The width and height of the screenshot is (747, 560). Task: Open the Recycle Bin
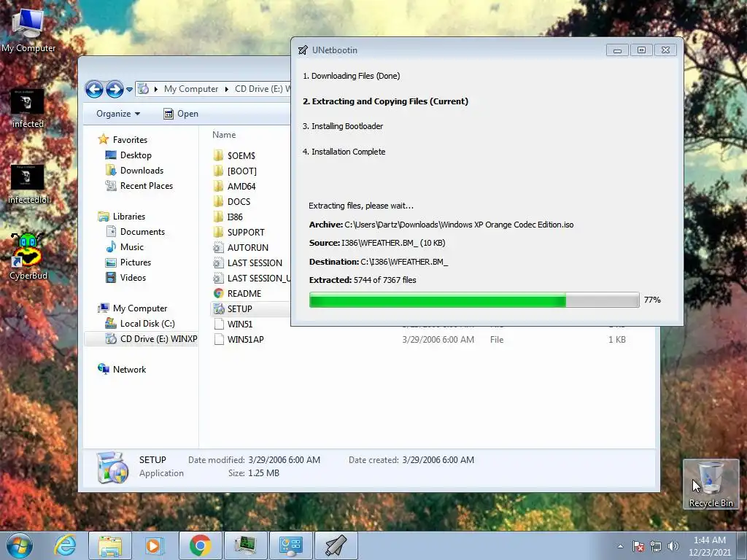[711, 484]
